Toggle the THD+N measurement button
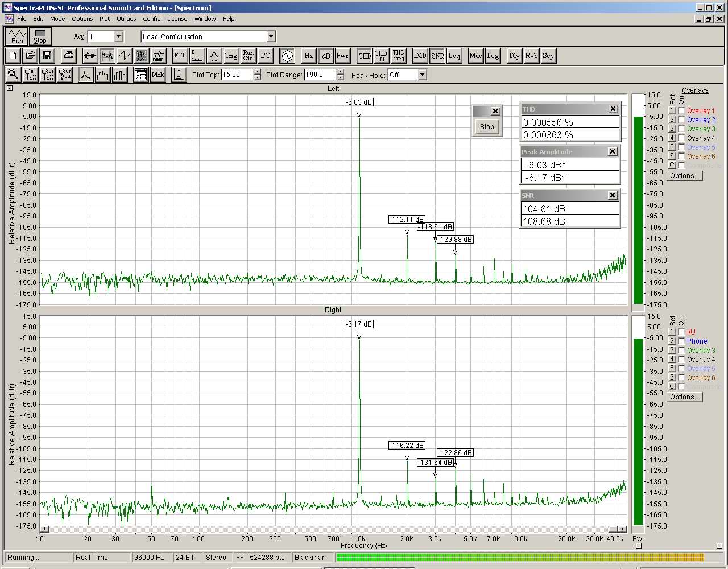This screenshot has height=569, width=728. point(381,56)
